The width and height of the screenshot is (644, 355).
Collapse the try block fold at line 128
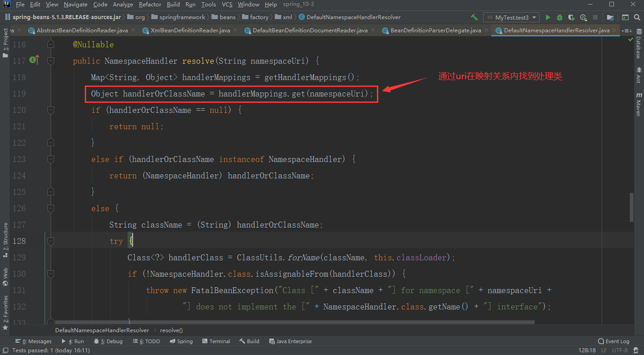click(51, 241)
